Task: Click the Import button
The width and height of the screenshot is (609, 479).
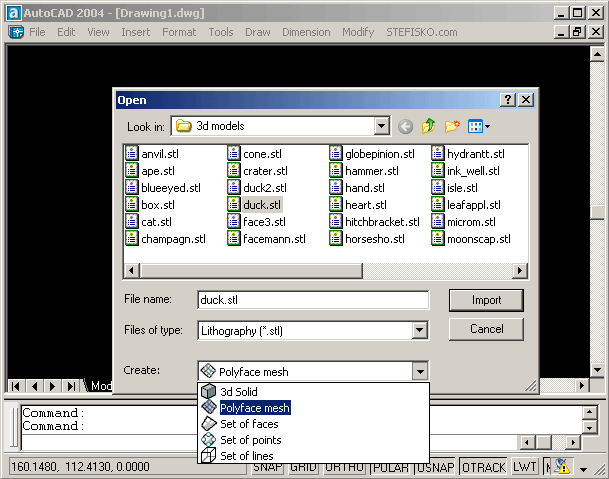Action: 486,300
